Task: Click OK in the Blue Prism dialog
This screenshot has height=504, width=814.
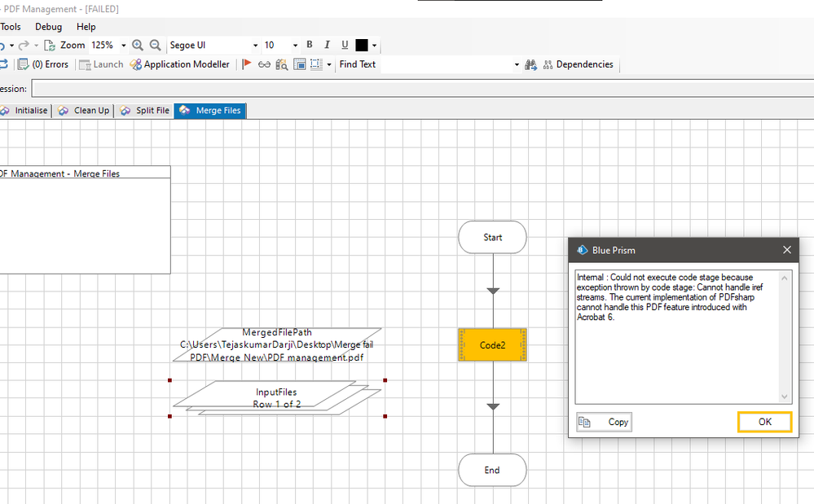Action: (764, 422)
